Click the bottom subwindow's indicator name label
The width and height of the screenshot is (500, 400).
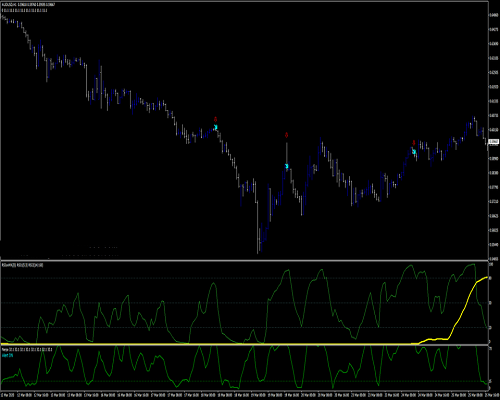click(27, 349)
